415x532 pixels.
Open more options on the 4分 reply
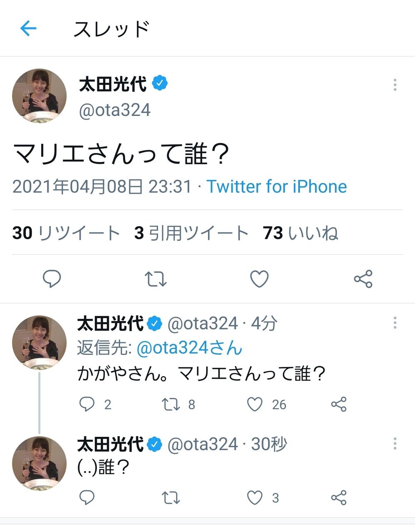(x=395, y=323)
